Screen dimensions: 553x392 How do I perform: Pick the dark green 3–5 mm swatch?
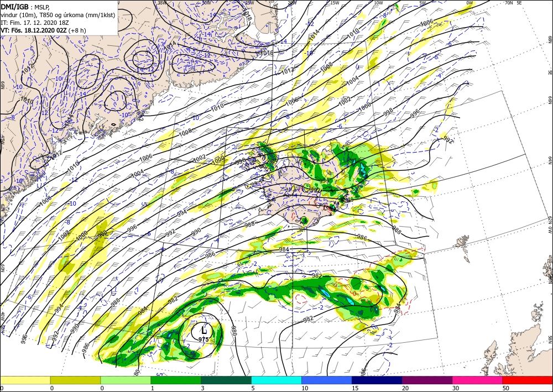[226, 380]
